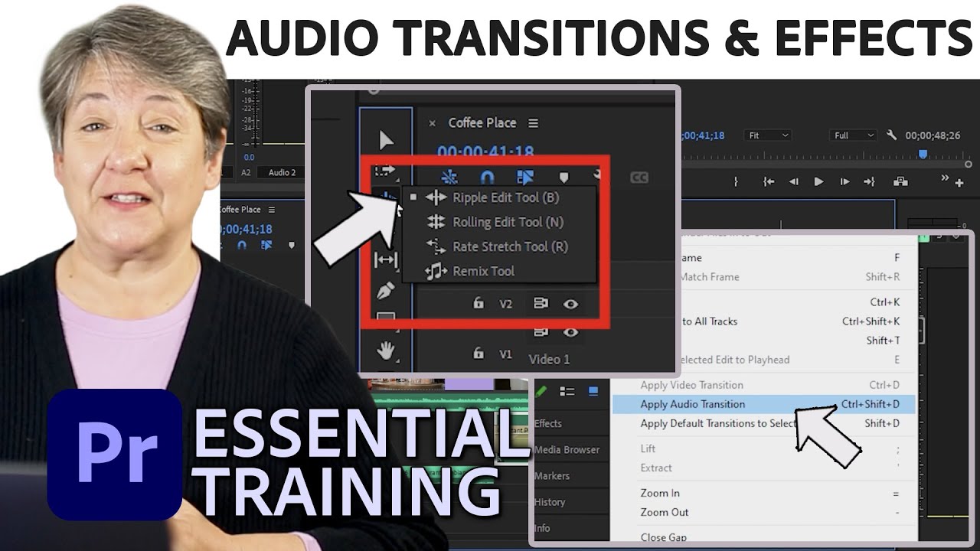Viewport: 980px width, 551px height.
Task: Select the Track Select Forward tool
Action: (384, 170)
